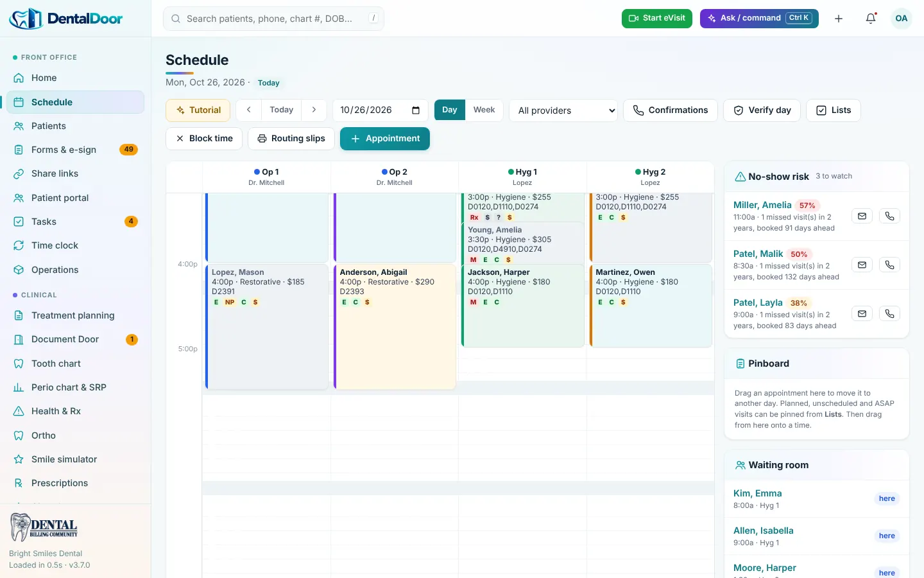Call Patel, Layla using phone icon
The height and width of the screenshot is (578, 924).
[889, 313]
